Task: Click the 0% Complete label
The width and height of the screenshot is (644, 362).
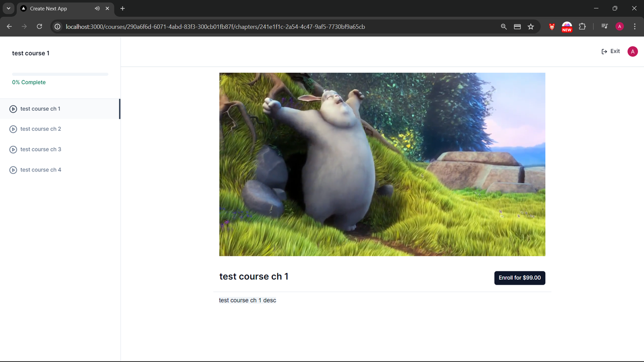Action: [x=29, y=82]
